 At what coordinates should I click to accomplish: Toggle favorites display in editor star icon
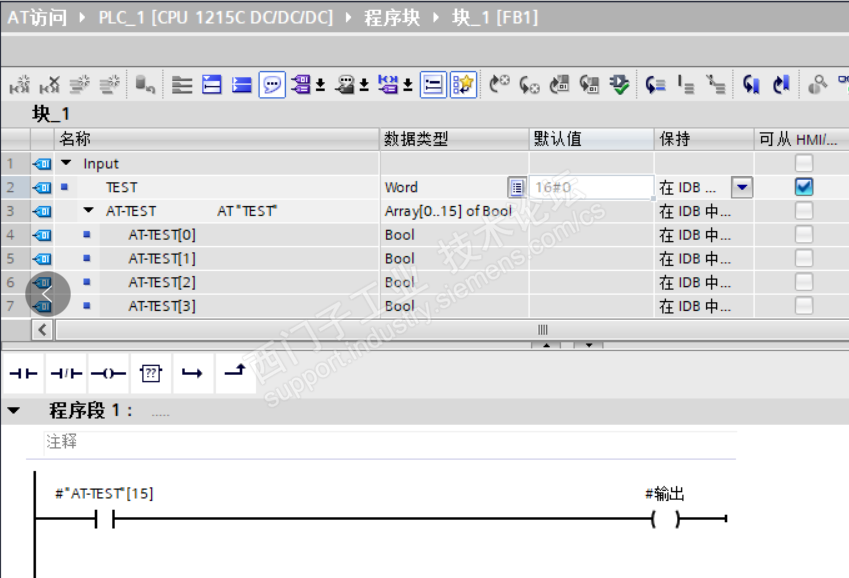[463, 85]
